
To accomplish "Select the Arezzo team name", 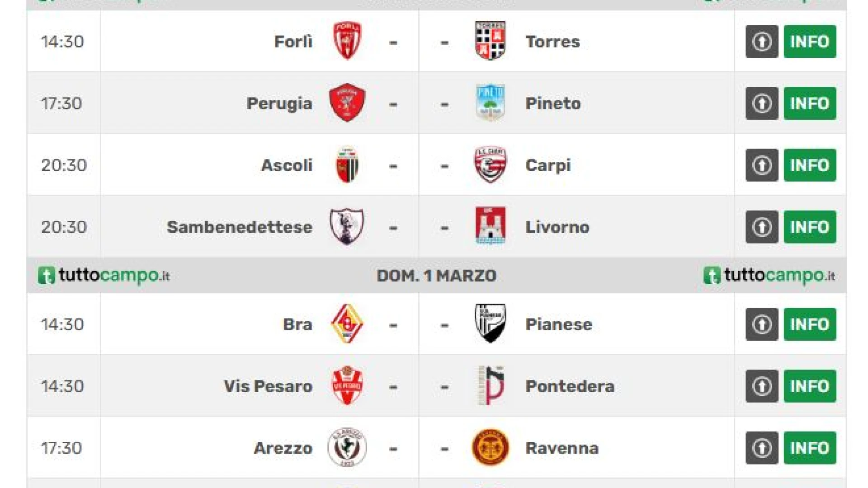I will coord(283,448).
